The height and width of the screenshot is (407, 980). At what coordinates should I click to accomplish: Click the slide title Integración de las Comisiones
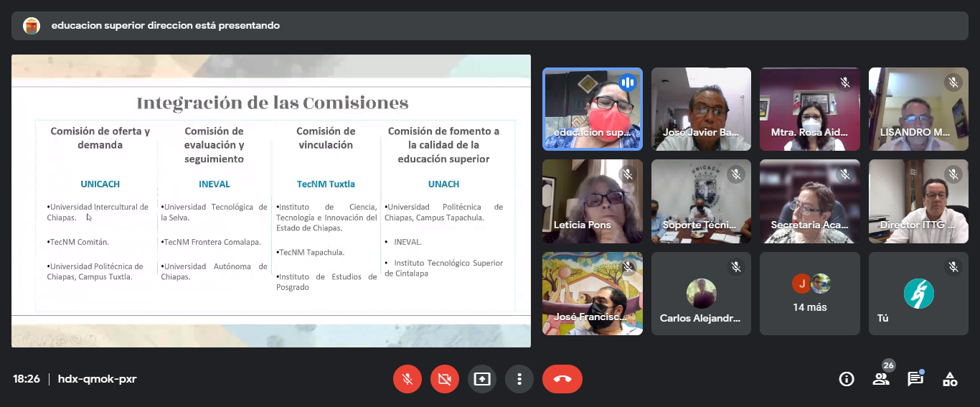[273, 103]
